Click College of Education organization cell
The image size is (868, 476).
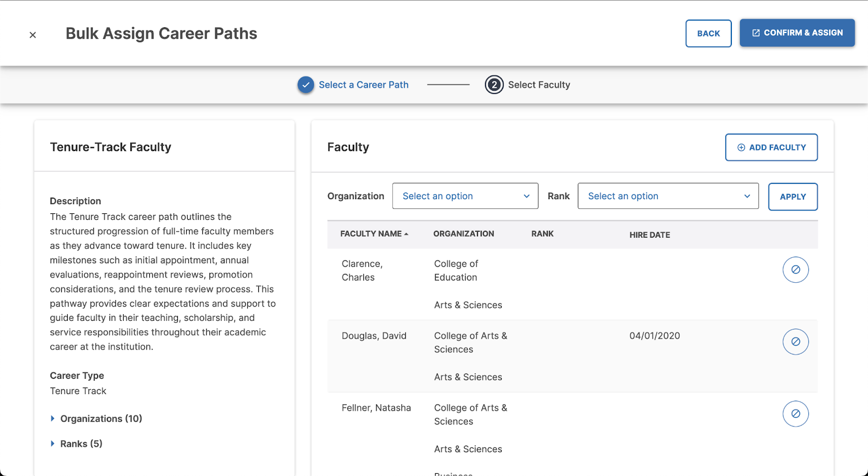point(456,270)
